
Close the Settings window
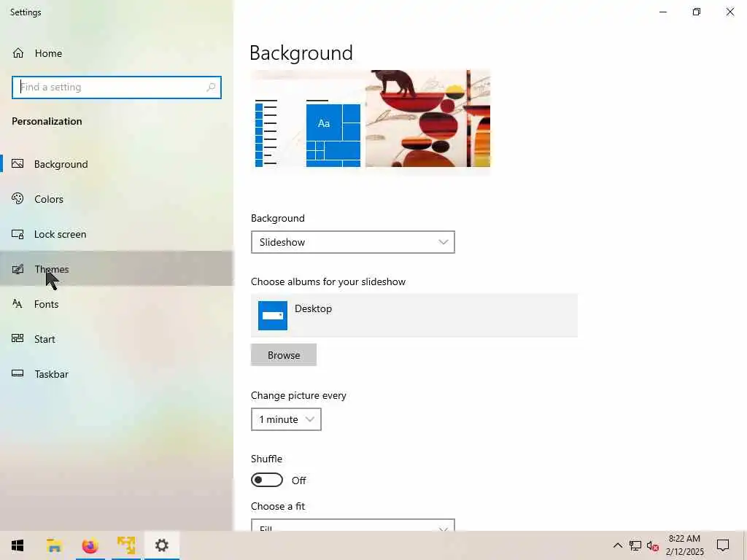729,12
